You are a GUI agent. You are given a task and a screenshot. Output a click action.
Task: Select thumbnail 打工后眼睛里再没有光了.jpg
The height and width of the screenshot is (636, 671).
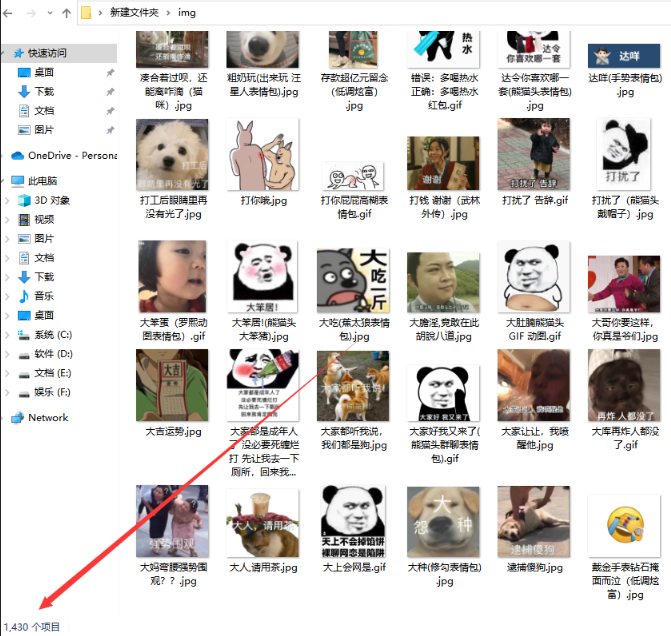[172, 155]
